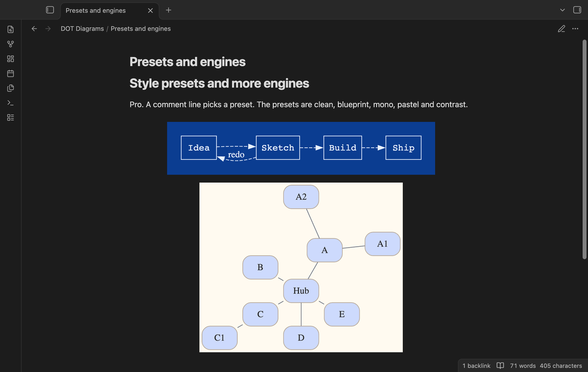Click the E node in pastel graph
Image resolution: width=588 pixels, height=372 pixels.
coord(342,314)
